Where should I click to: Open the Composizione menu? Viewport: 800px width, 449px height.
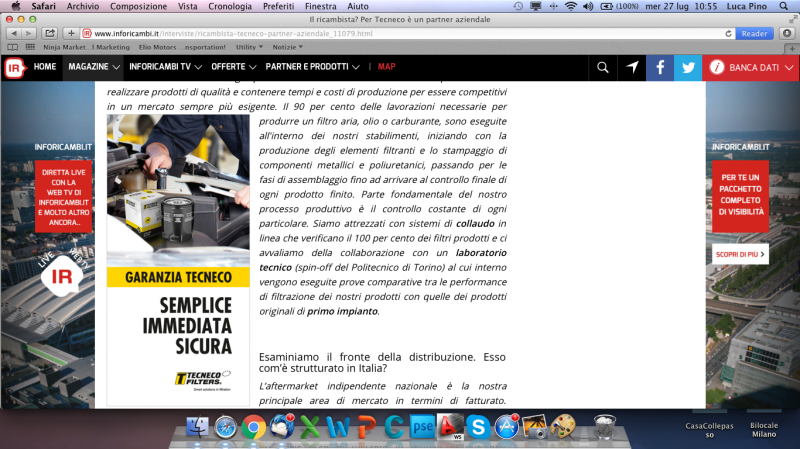[138, 6]
